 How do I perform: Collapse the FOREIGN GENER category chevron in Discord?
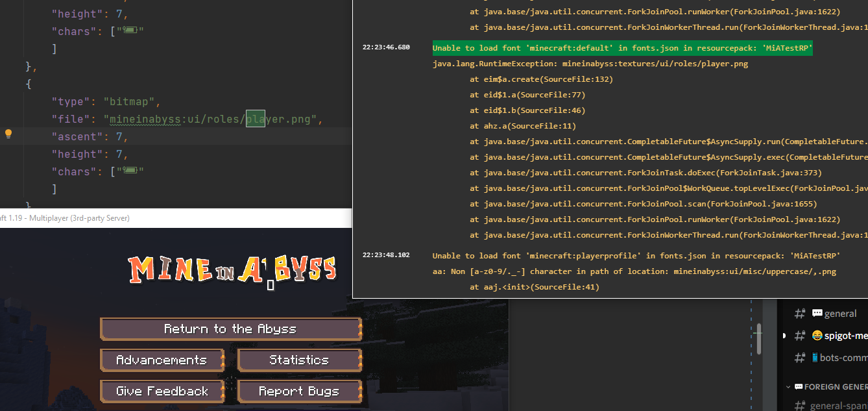788,387
